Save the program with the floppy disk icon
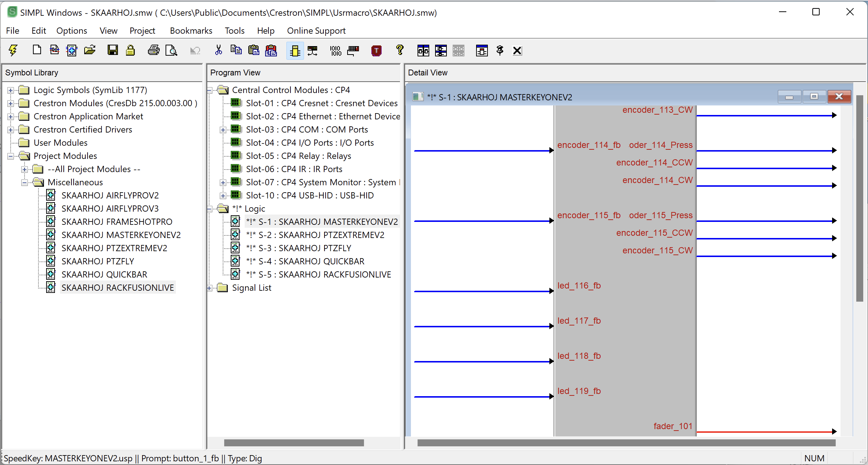868x465 pixels. pyautogui.click(x=113, y=50)
